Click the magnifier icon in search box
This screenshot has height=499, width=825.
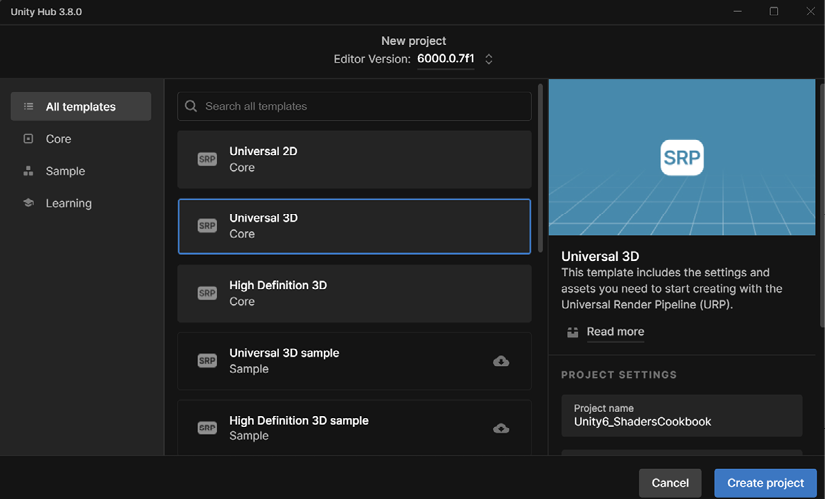coord(191,106)
